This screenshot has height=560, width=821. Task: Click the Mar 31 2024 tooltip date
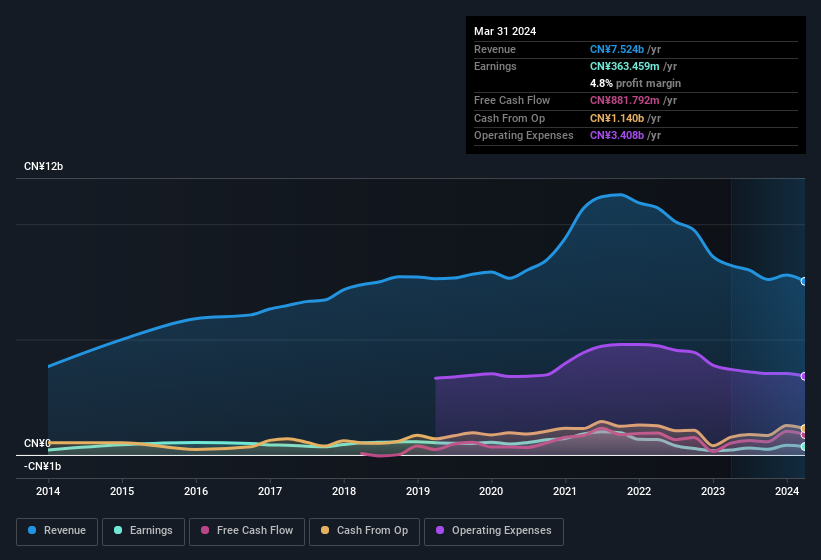point(505,31)
